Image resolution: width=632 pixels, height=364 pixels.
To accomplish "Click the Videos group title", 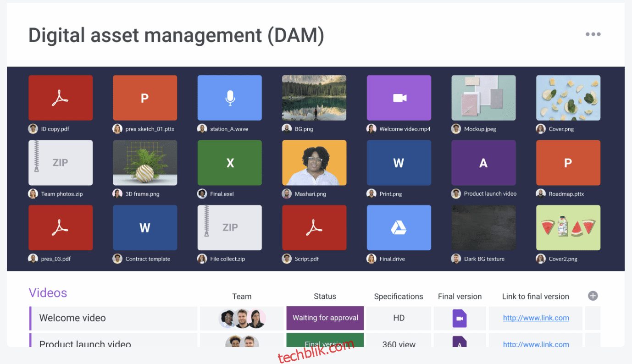I will click(x=48, y=292).
